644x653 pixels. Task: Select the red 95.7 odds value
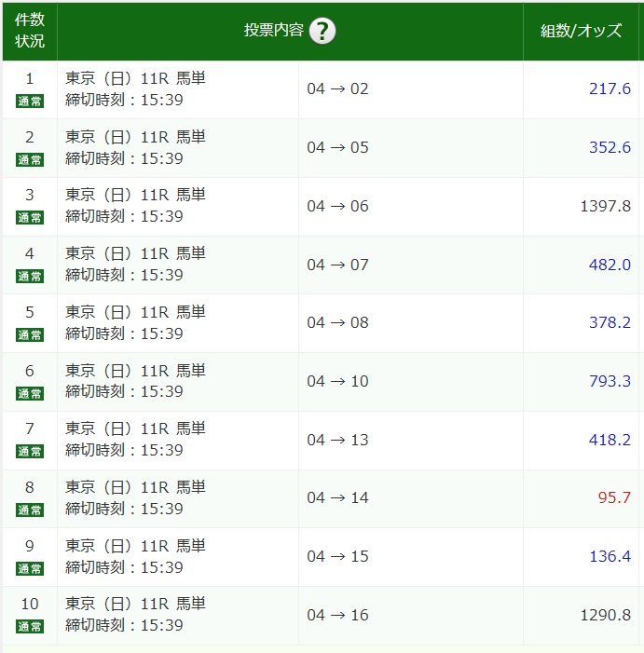(614, 497)
